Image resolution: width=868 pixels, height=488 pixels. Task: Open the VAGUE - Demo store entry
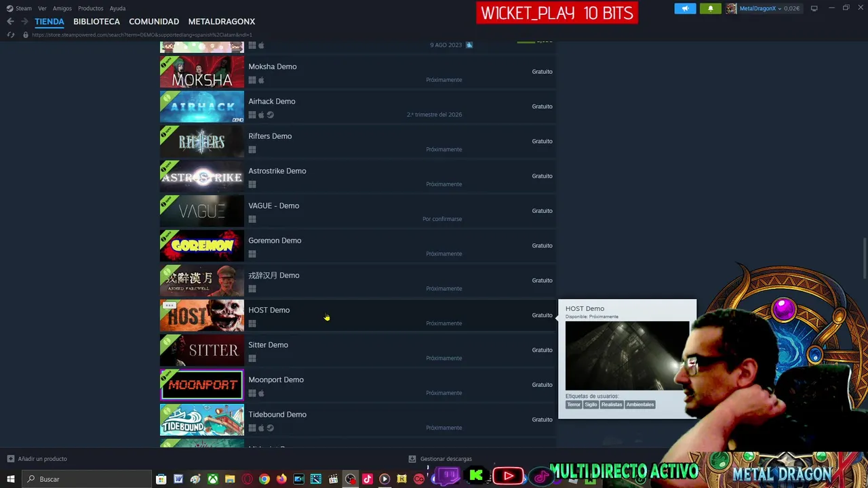pos(357,211)
